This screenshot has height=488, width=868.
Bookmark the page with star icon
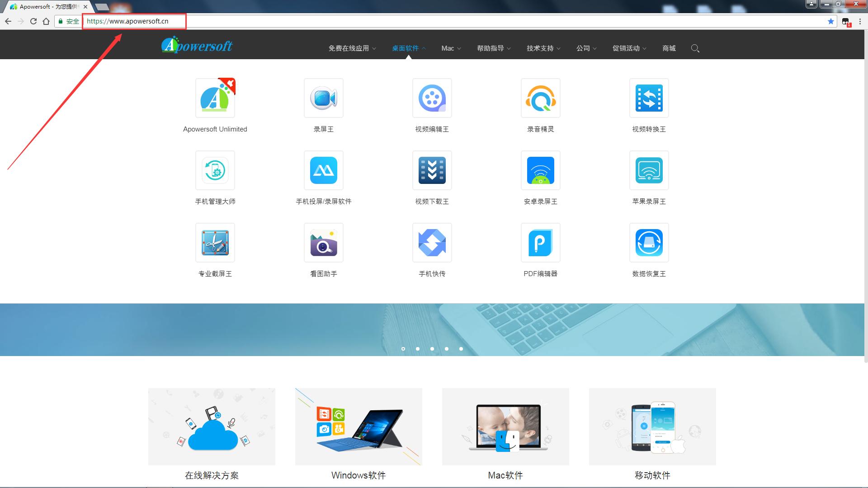click(x=830, y=21)
